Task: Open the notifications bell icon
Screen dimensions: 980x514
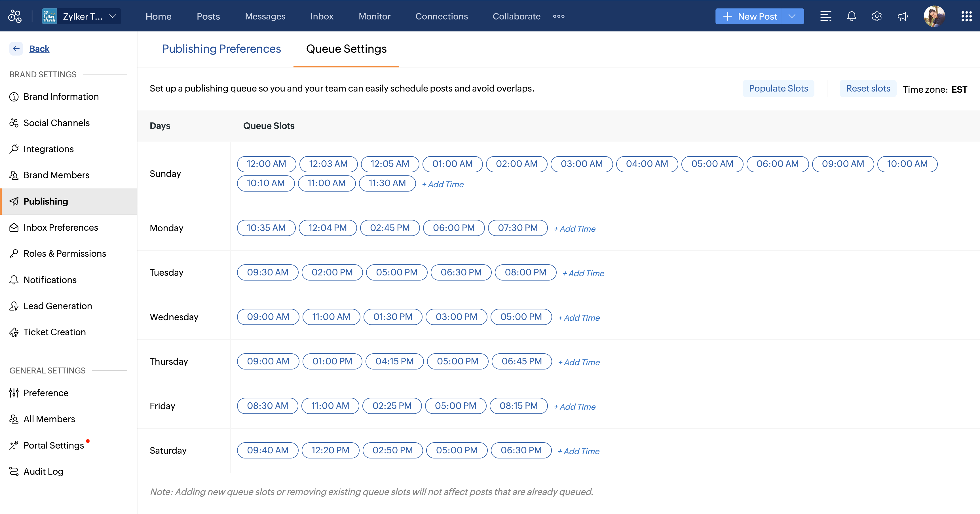Action: point(852,16)
